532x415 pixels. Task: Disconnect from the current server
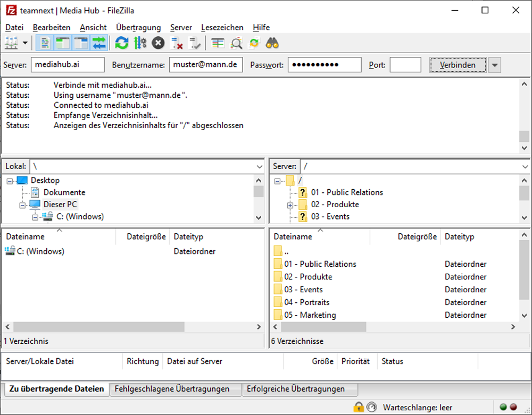(176, 43)
